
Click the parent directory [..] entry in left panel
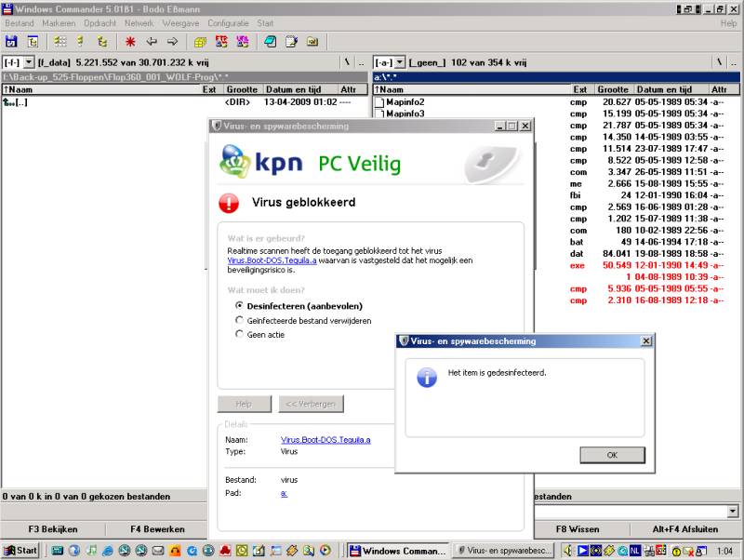click(16, 102)
